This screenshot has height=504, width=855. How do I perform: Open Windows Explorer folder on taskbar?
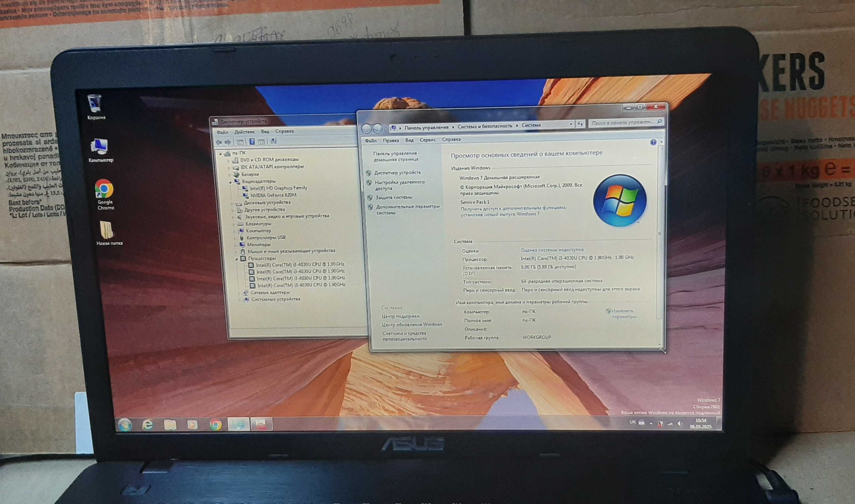(x=170, y=425)
